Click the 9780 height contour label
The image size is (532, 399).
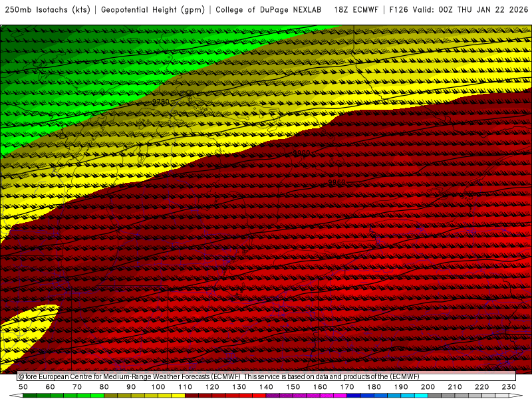coord(160,102)
